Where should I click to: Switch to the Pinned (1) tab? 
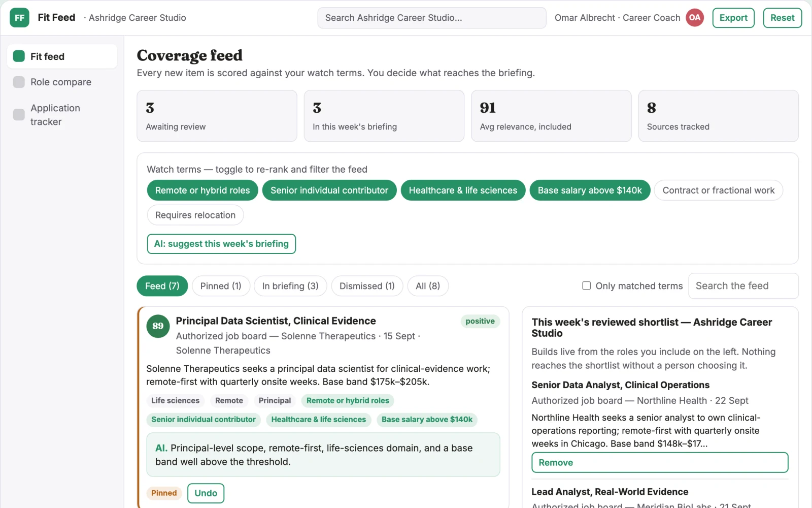click(x=221, y=286)
